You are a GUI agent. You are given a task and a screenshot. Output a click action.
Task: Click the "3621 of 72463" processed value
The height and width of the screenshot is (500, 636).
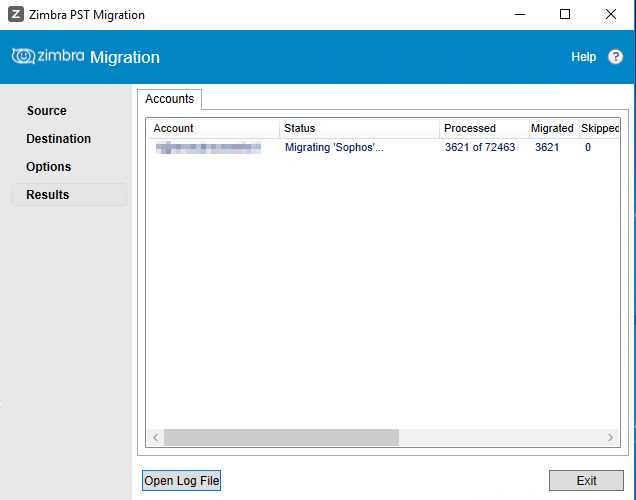(x=480, y=147)
